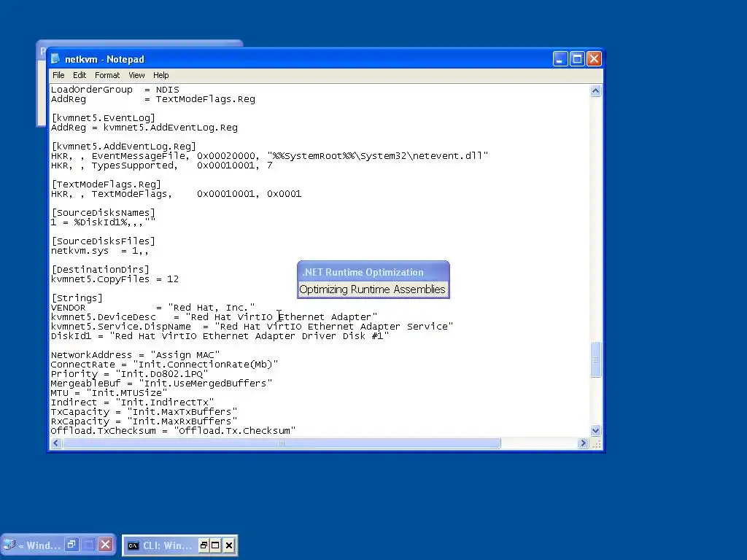The image size is (747, 560).
Task: Click the Offload.TxChecksum line
Action: [173, 431]
